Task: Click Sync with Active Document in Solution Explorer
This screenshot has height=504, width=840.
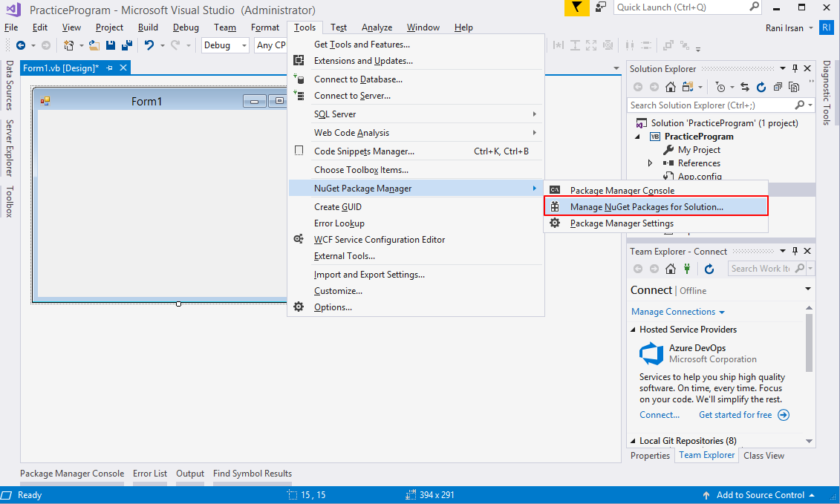Action: tap(744, 86)
